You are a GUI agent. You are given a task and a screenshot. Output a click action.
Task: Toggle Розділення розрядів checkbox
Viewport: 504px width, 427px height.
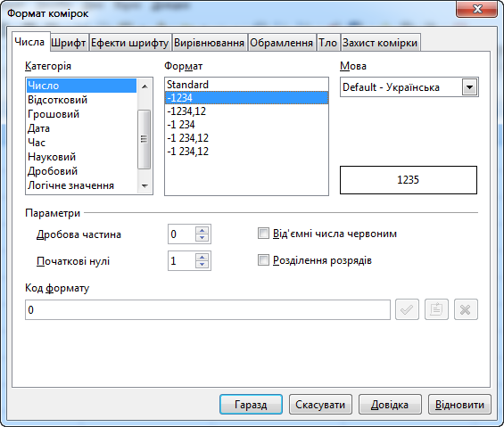(x=263, y=260)
